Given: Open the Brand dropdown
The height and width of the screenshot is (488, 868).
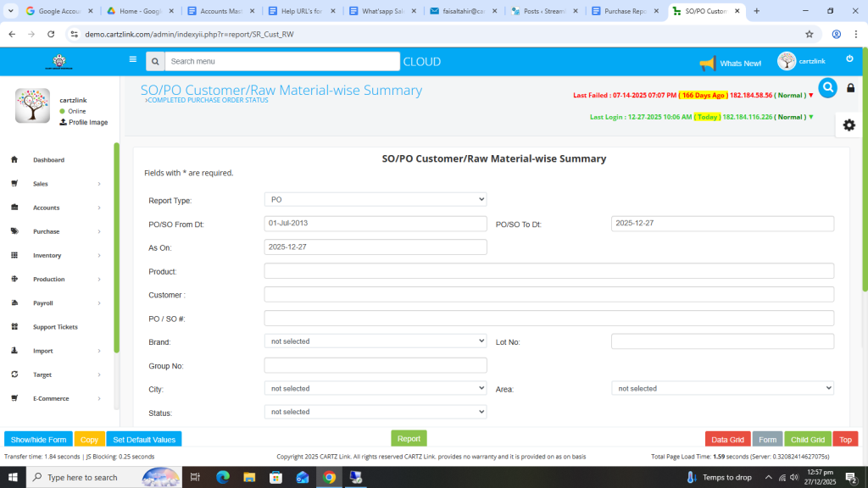Looking at the screenshot, I should tap(376, 341).
